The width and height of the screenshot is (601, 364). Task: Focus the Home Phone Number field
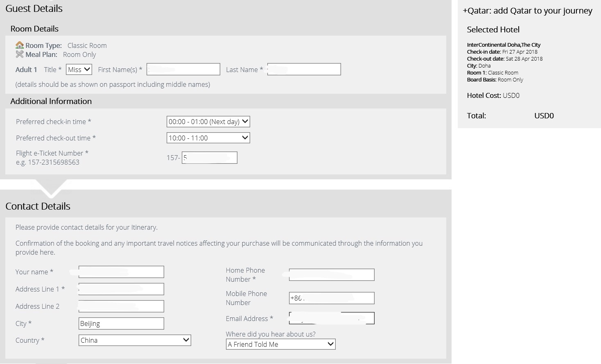click(332, 275)
